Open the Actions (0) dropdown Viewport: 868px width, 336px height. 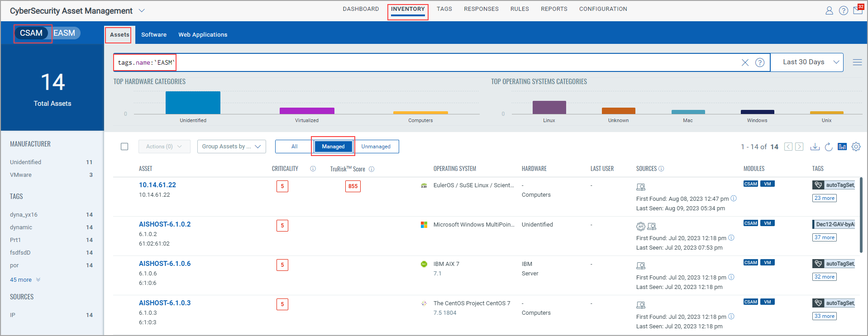pyautogui.click(x=164, y=147)
